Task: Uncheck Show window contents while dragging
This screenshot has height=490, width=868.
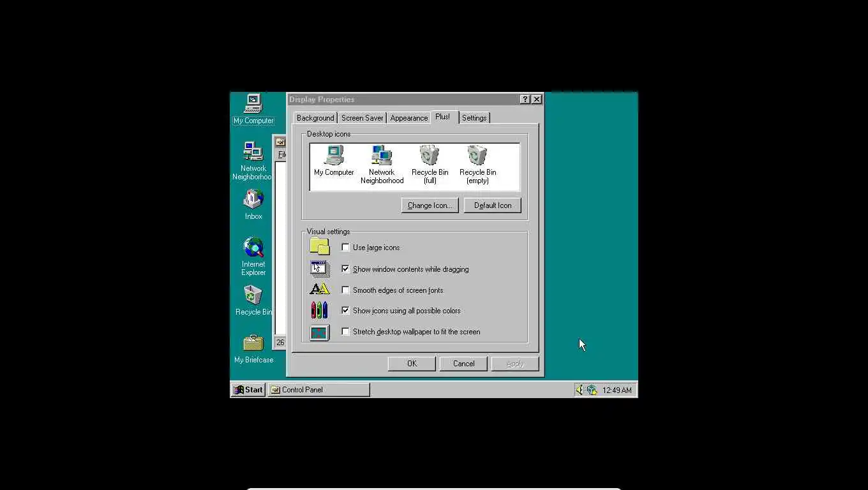Action: 346,269
